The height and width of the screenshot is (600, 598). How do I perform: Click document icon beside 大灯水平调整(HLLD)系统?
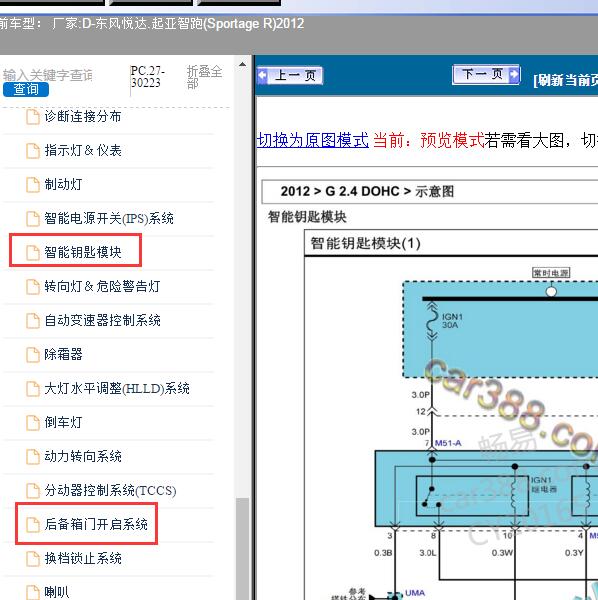coord(33,389)
